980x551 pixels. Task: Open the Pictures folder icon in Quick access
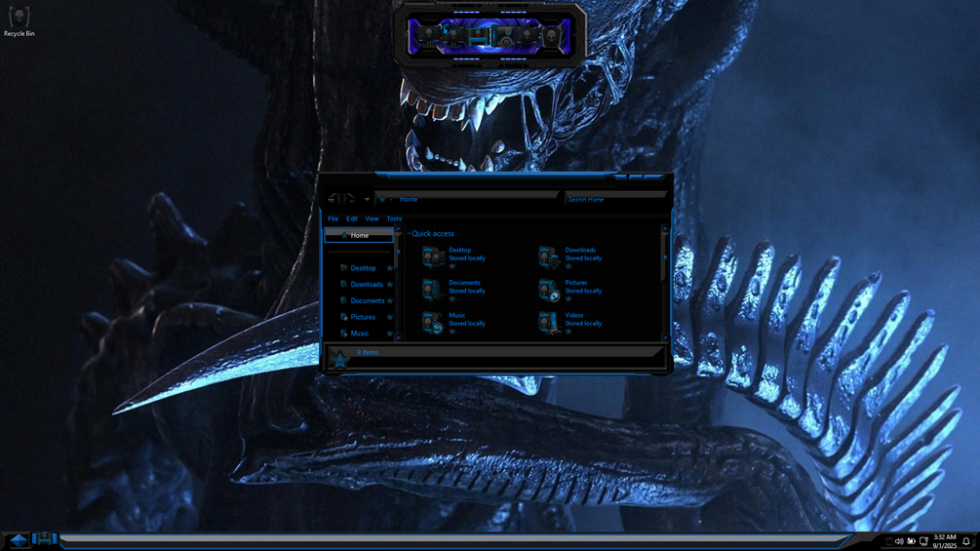(x=549, y=290)
